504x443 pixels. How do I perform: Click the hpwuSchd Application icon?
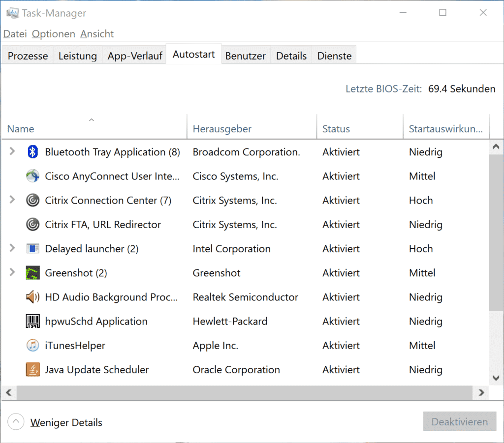pyautogui.click(x=32, y=321)
